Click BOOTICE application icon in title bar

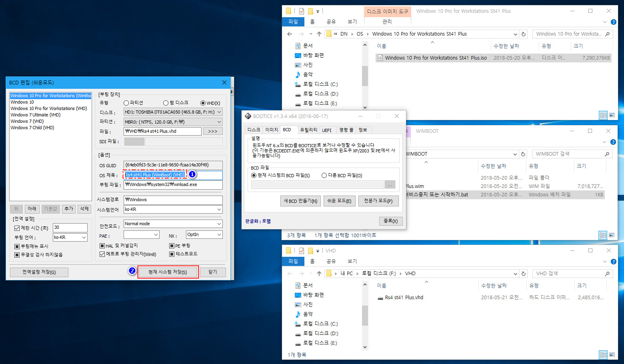[248, 116]
